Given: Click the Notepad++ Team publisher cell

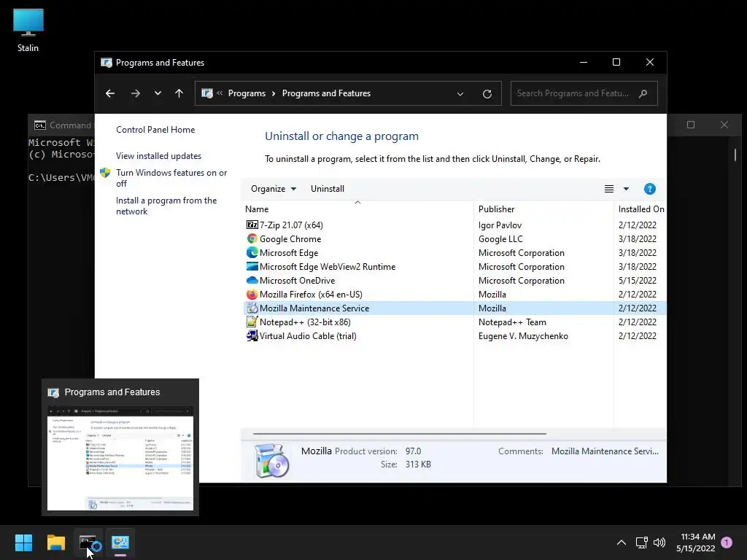Looking at the screenshot, I should coord(512,322).
